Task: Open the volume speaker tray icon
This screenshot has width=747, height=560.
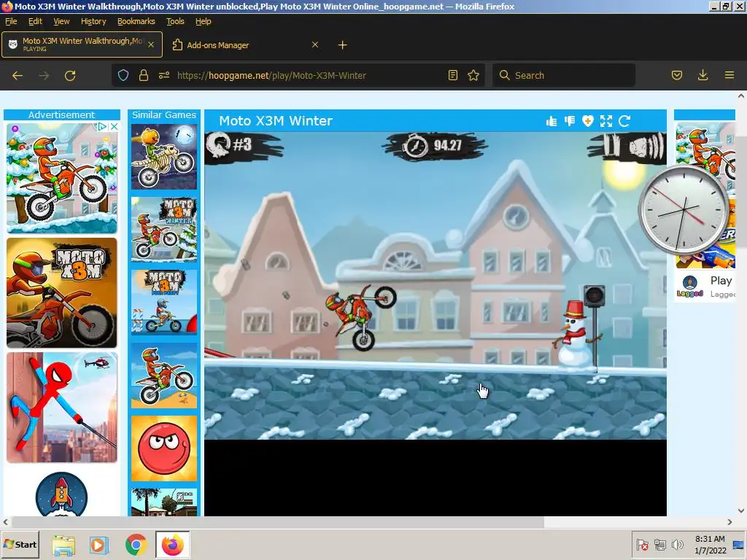Action: pyautogui.click(x=677, y=545)
